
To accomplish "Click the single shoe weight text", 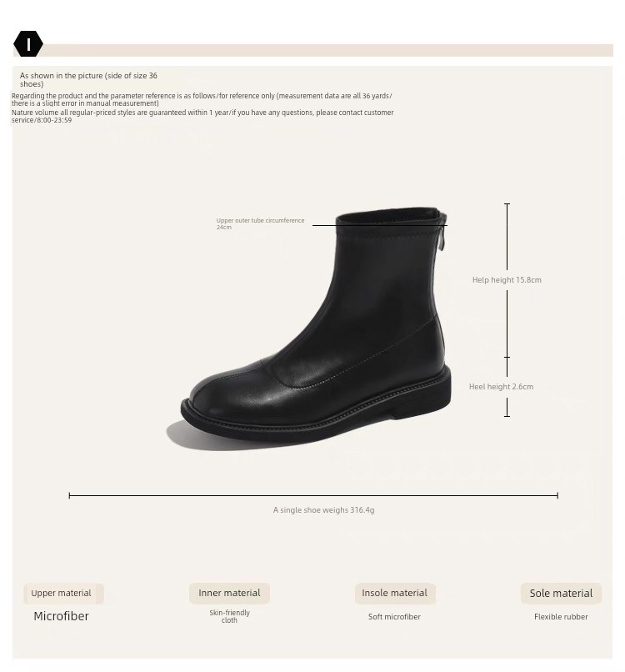I will tap(323, 510).
